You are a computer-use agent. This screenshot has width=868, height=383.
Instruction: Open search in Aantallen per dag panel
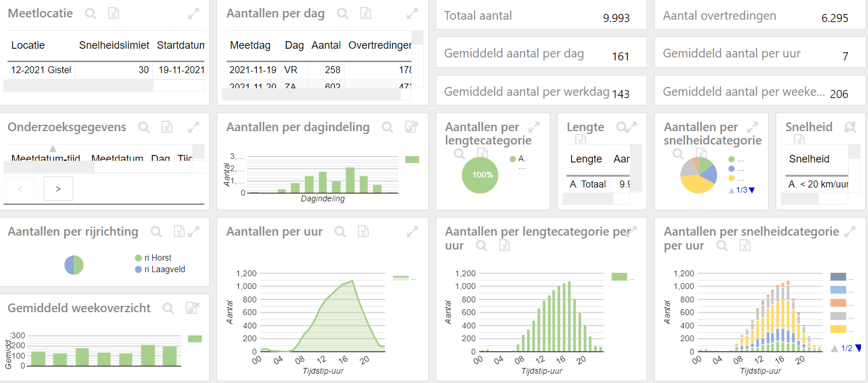coord(343,14)
